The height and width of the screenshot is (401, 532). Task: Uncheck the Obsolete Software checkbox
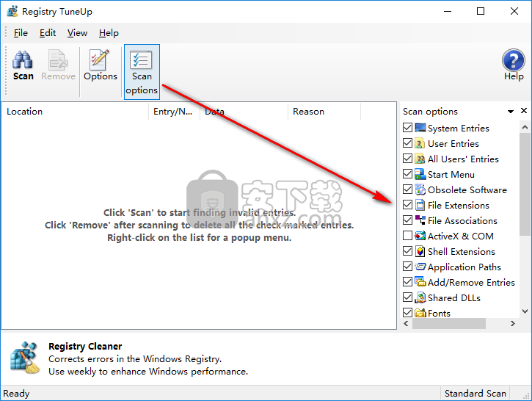pos(407,189)
